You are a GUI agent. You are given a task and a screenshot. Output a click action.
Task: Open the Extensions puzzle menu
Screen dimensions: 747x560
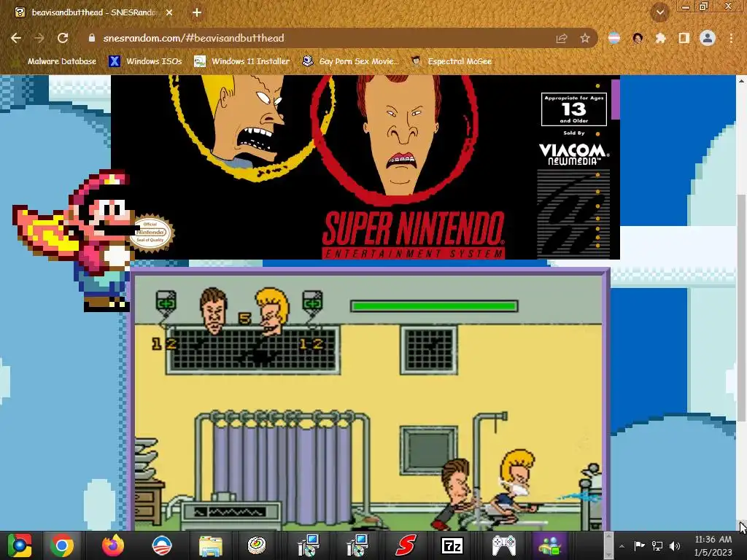(660, 38)
